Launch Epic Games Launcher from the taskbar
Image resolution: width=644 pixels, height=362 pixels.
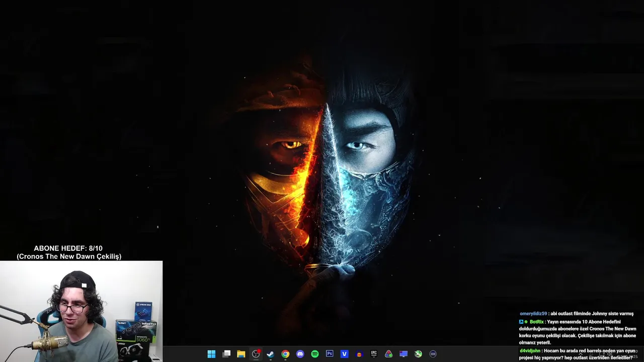[374, 354]
